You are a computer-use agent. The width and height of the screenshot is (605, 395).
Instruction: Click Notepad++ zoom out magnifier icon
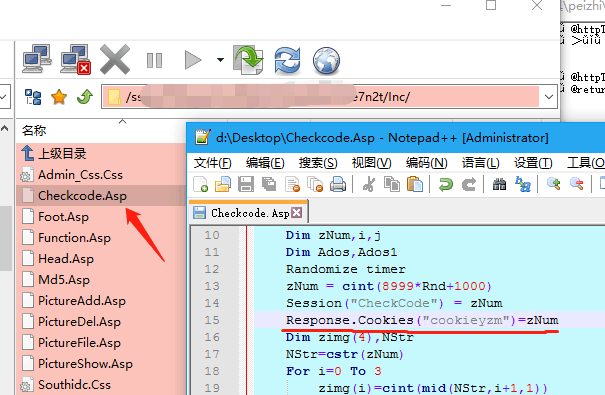tap(576, 184)
